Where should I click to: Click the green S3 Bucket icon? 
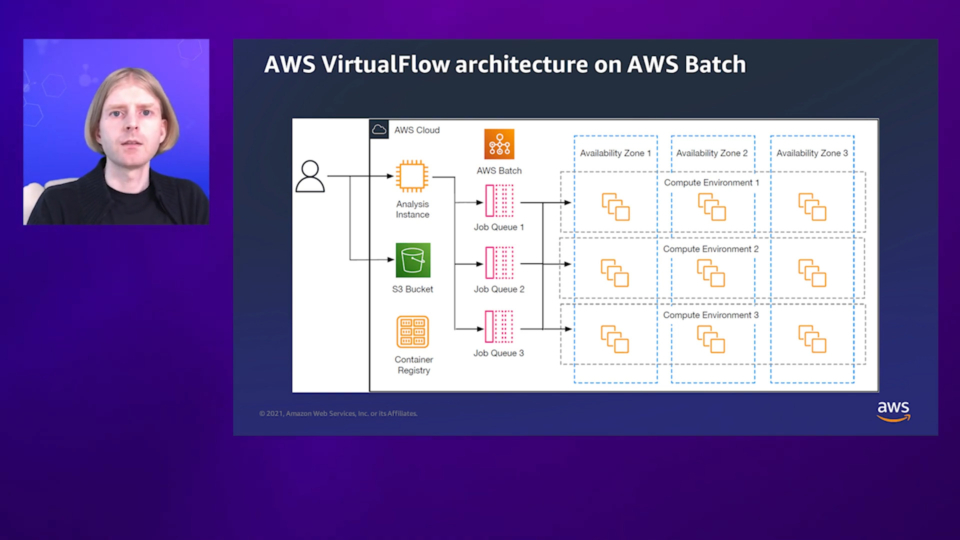coord(412,260)
